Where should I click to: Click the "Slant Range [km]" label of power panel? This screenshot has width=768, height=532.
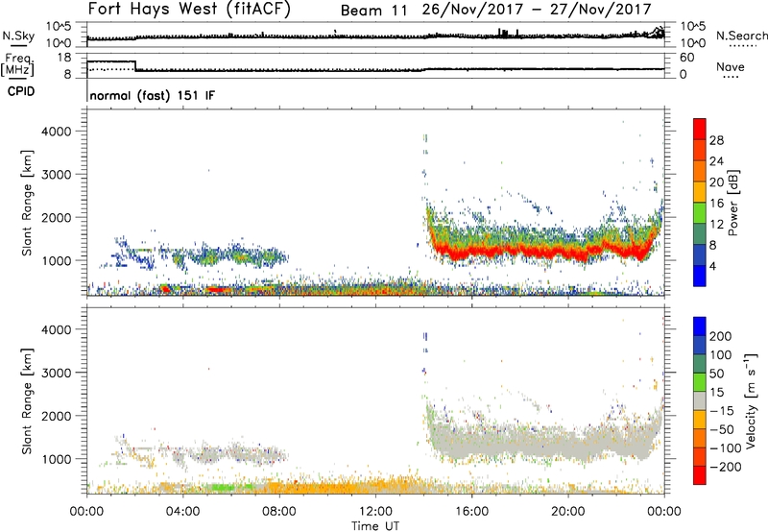pyautogui.click(x=27, y=203)
